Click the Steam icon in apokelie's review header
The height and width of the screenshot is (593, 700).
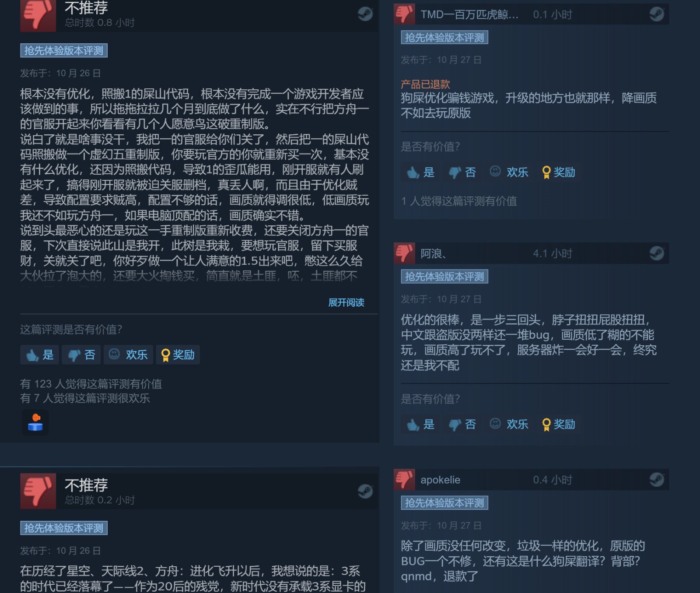(x=657, y=480)
